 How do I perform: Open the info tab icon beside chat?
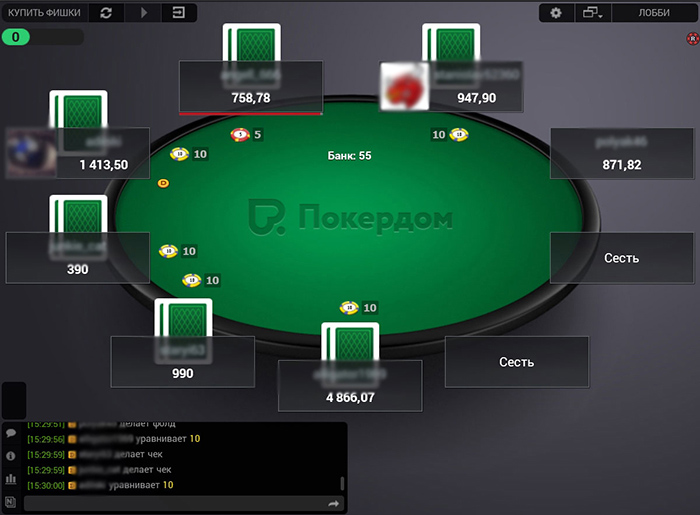[x=11, y=456]
